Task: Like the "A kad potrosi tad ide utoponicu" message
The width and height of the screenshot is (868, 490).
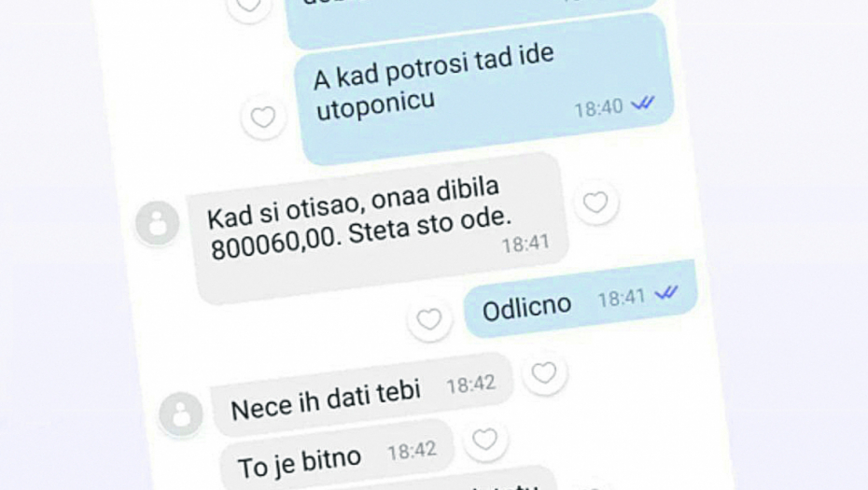Action: click(263, 118)
